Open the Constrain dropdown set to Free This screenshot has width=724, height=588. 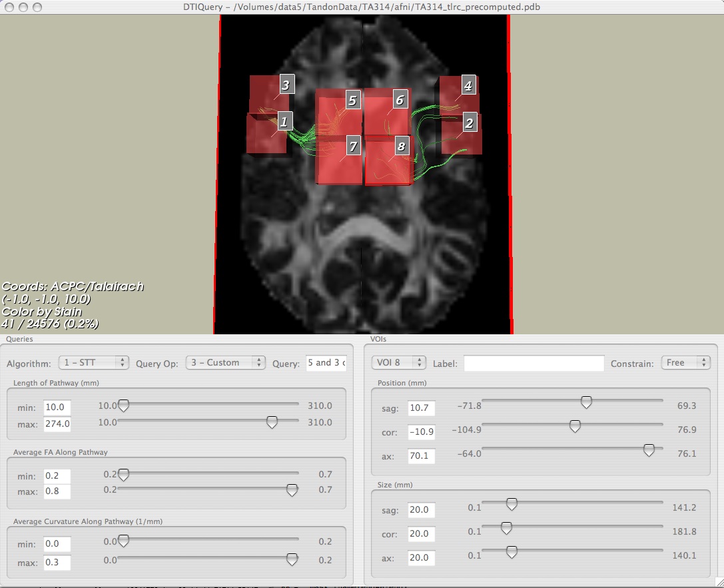tap(685, 362)
